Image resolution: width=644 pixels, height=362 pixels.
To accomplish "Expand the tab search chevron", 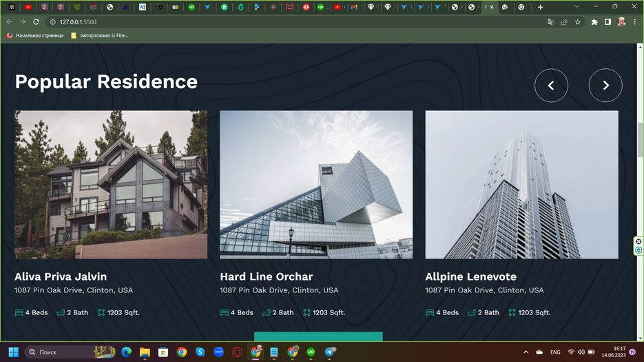I will (577, 7).
